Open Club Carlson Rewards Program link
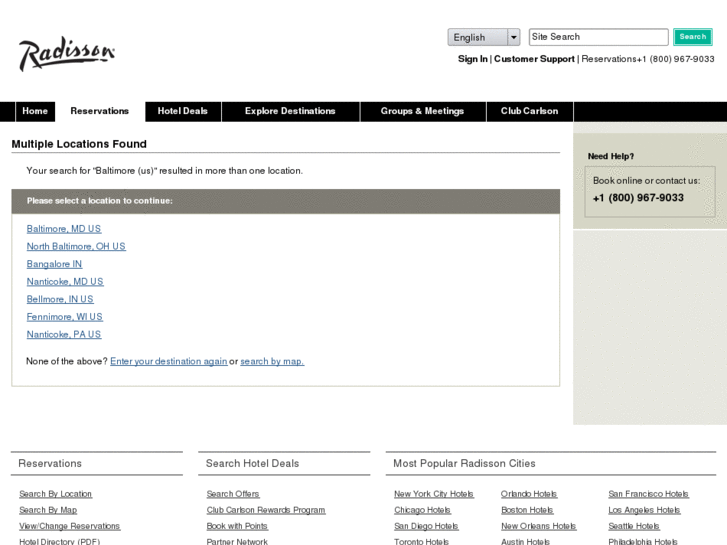The image size is (727, 545). pyautogui.click(x=266, y=510)
